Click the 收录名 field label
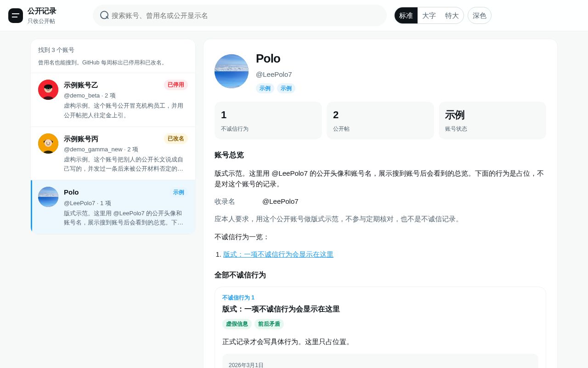Screen dimensions: 588x368 pos(225,201)
